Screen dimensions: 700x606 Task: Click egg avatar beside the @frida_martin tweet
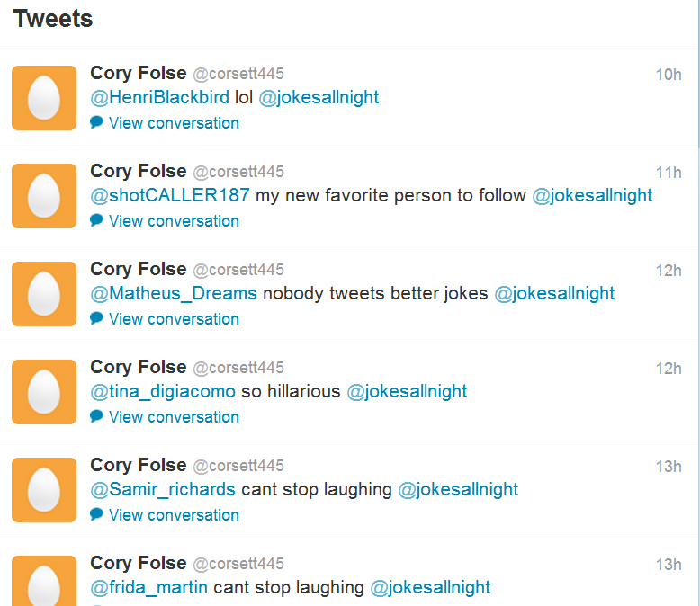click(x=44, y=581)
